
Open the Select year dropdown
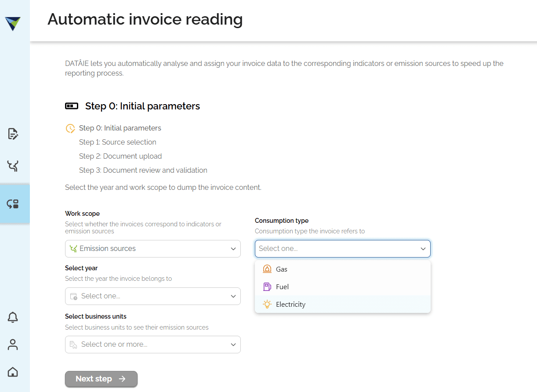pyautogui.click(x=153, y=296)
